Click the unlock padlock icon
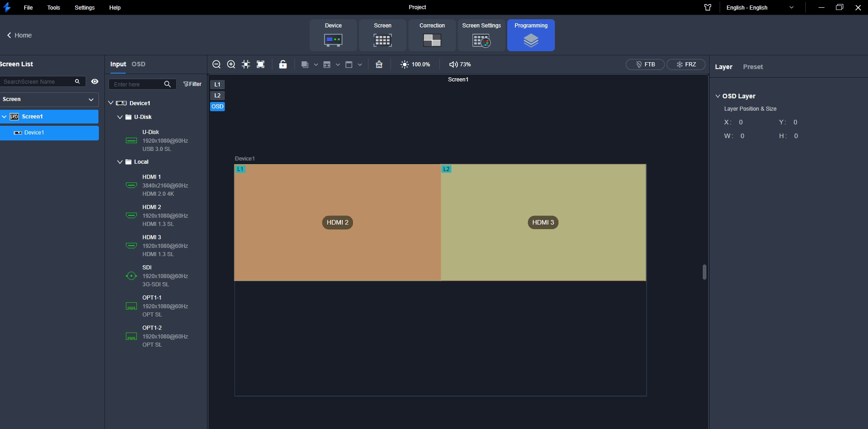The image size is (868, 429). [283, 64]
